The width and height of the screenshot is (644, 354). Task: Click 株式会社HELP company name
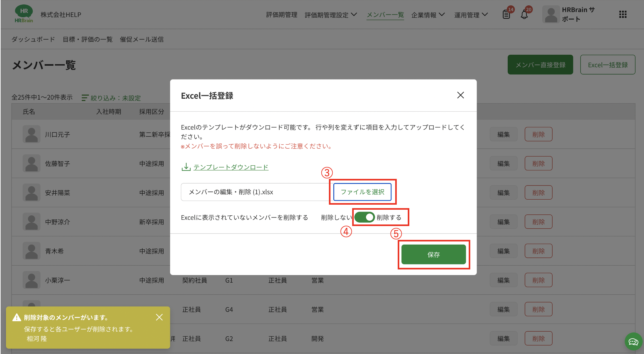[x=61, y=15]
